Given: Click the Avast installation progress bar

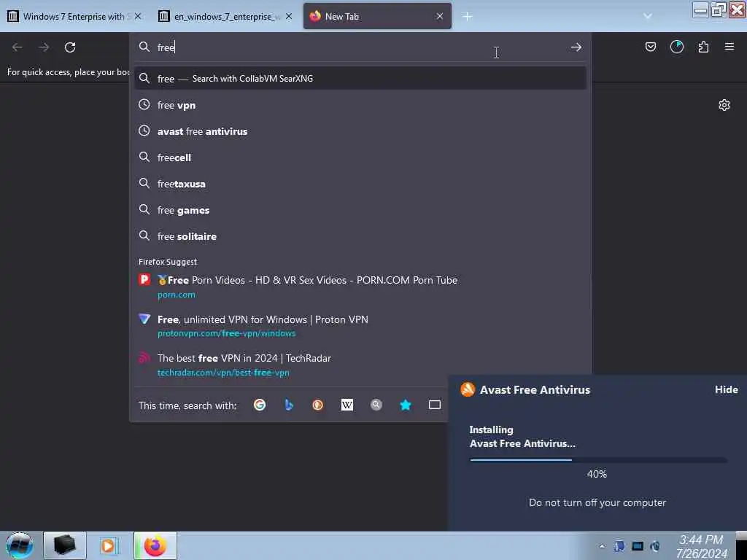Looking at the screenshot, I should pyautogui.click(x=598, y=460).
